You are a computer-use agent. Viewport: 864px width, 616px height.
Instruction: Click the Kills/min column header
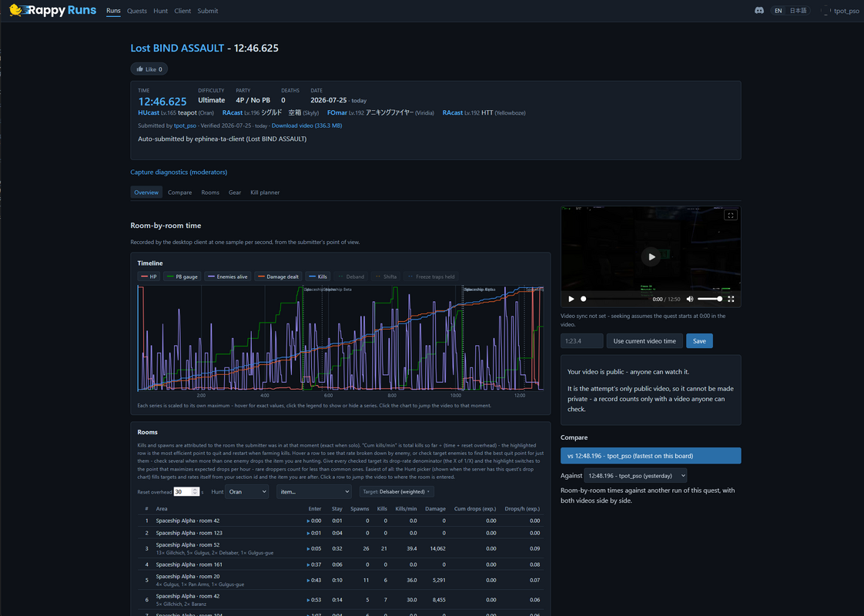[406, 508]
